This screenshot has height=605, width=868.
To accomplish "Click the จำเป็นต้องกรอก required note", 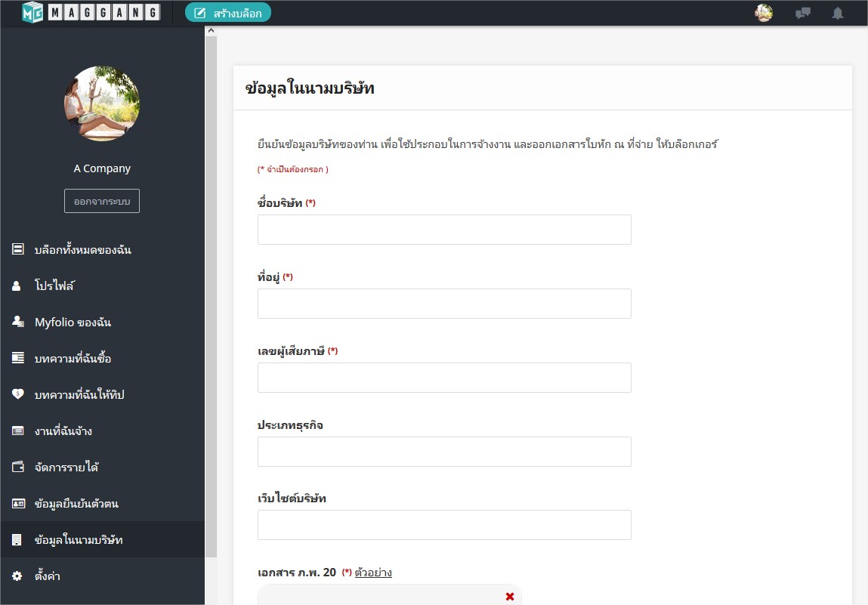I will coord(293,169).
